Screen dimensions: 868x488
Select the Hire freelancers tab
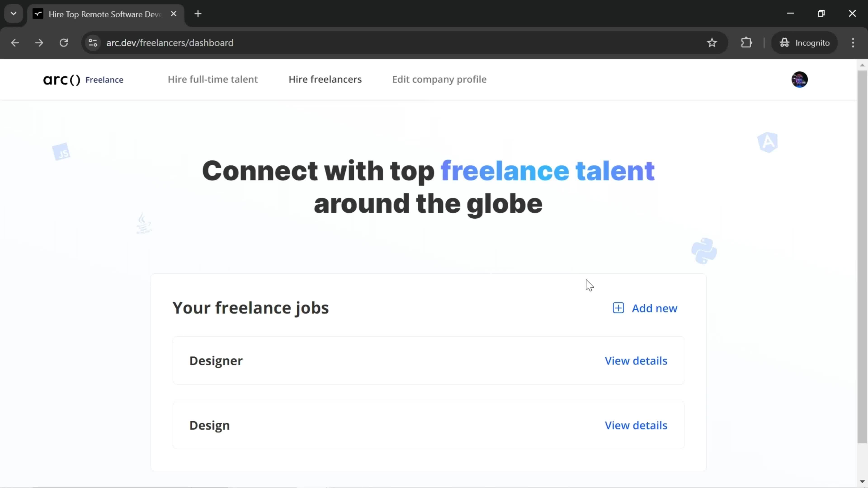click(325, 79)
